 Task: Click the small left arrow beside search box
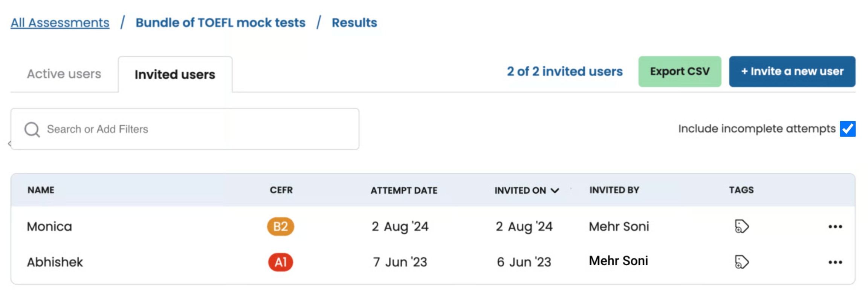pos(9,144)
